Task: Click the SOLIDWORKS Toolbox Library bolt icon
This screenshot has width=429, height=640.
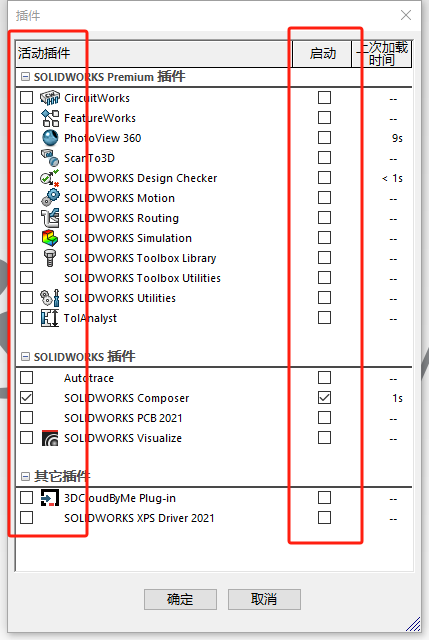Action: coord(50,258)
